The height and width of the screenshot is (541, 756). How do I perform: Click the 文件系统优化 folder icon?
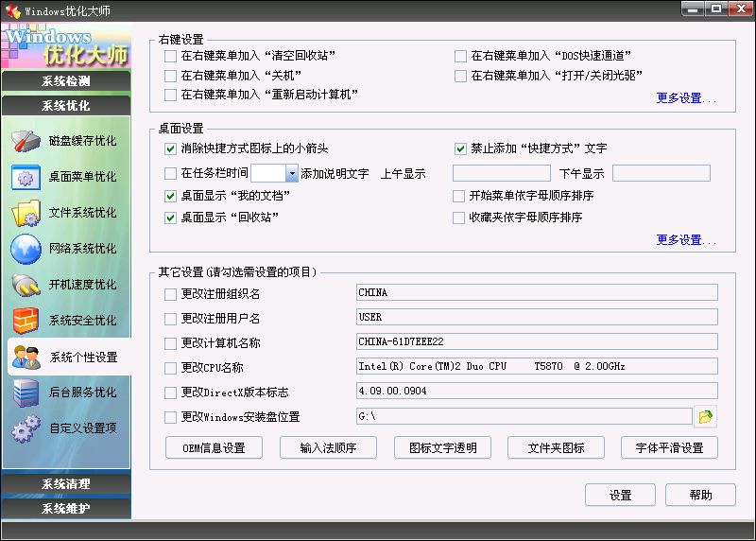(26, 213)
